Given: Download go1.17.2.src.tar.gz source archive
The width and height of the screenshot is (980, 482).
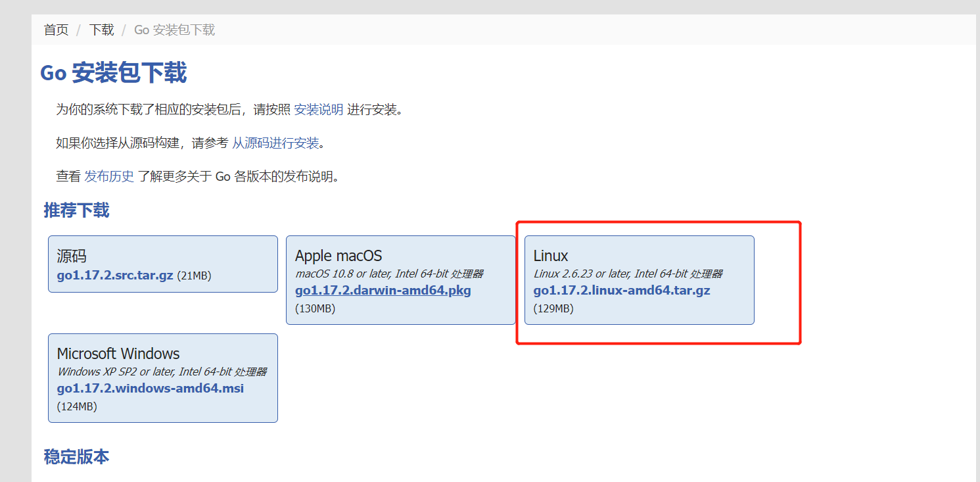Looking at the screenshot, I should click(115, 275).
